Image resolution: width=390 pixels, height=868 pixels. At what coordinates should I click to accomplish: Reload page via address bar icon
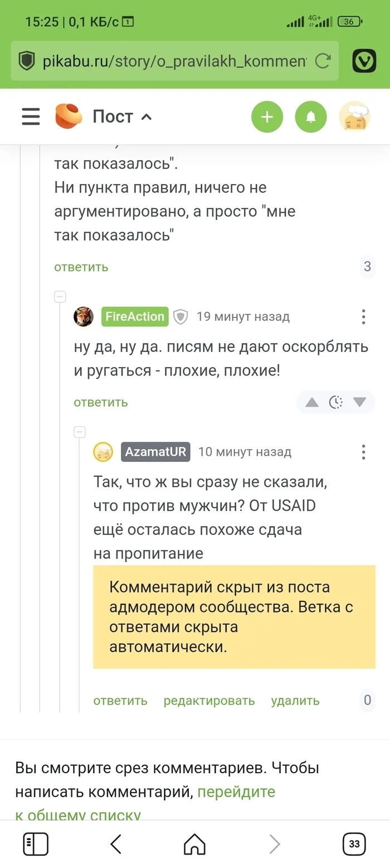[323, 61]
